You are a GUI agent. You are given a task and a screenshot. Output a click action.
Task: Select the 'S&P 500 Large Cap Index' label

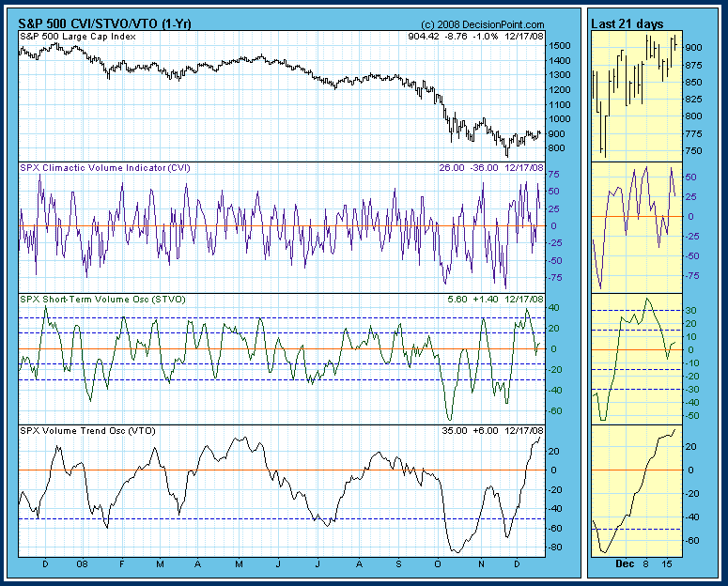tap(78, 37)
